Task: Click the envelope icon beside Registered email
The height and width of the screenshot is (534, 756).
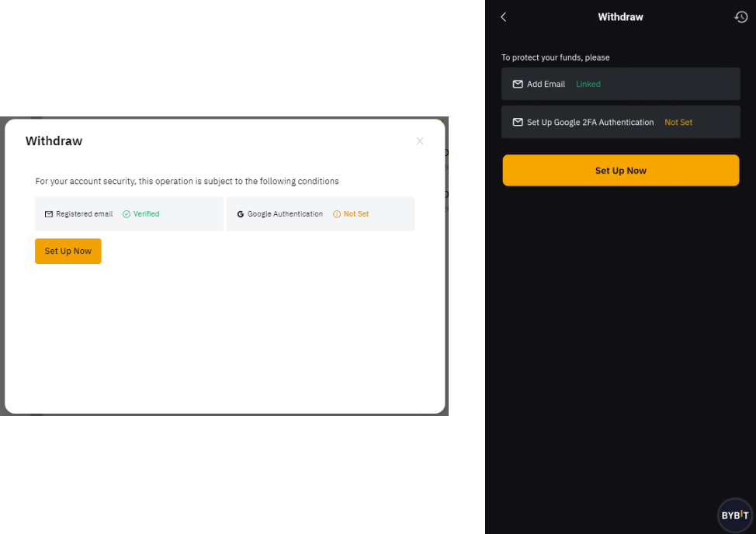Action: tap(49, 214)
